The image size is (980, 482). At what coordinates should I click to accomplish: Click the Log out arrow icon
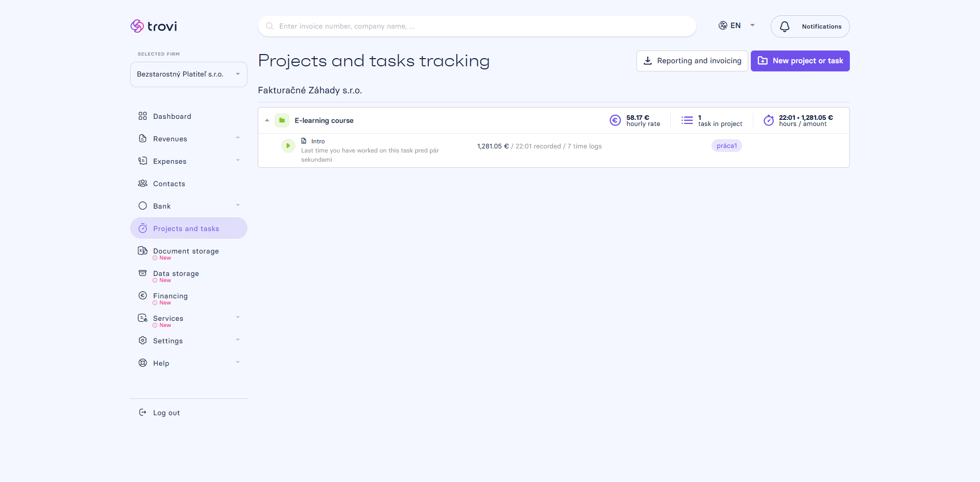point(142,412)
